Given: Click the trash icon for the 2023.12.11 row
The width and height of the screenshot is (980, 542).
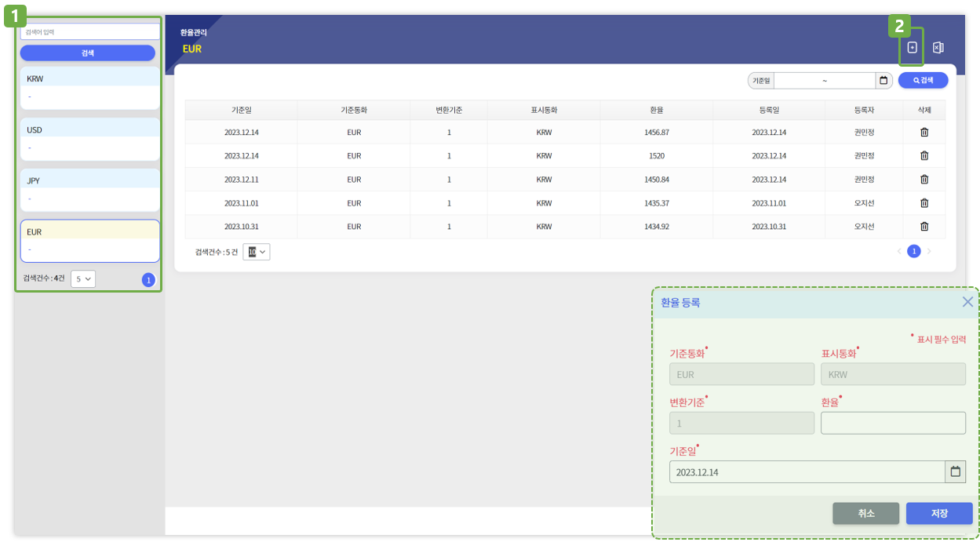Looking at the screenshot, I should (x=924, y=180).
